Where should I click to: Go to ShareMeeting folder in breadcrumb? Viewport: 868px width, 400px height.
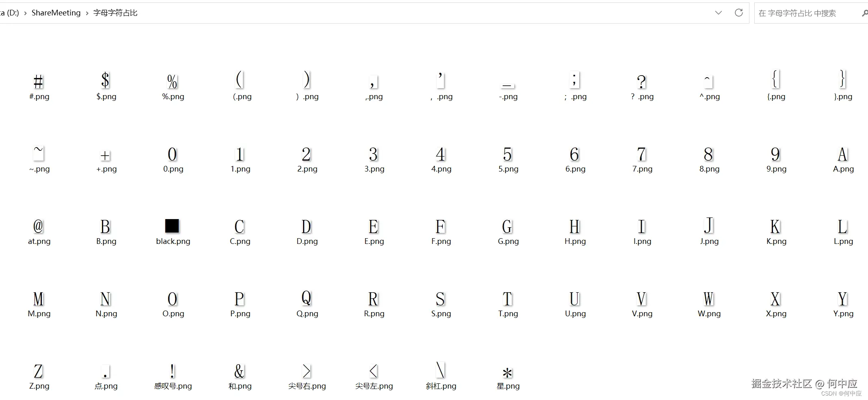[x=56, y=13]
